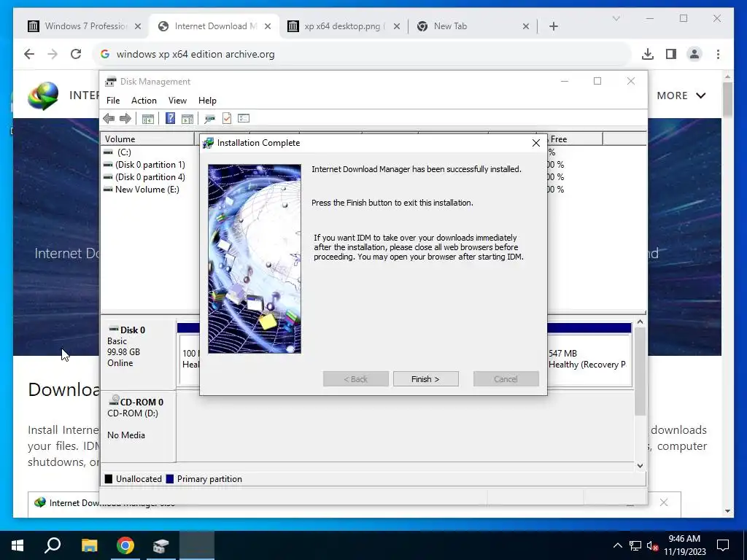Select the 547 MB recovery partition

(589, 359)
